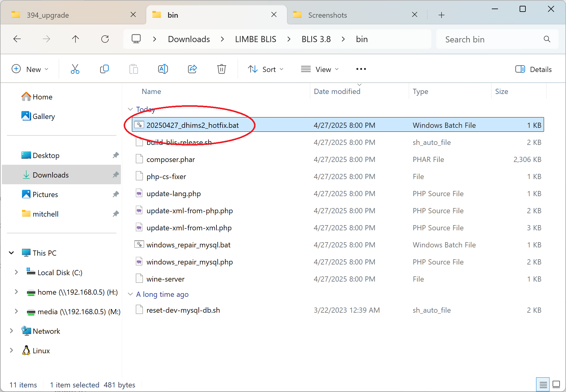Expand home (H:) network drive node
The height and width of the screenshot is (392, 566).
16,292
